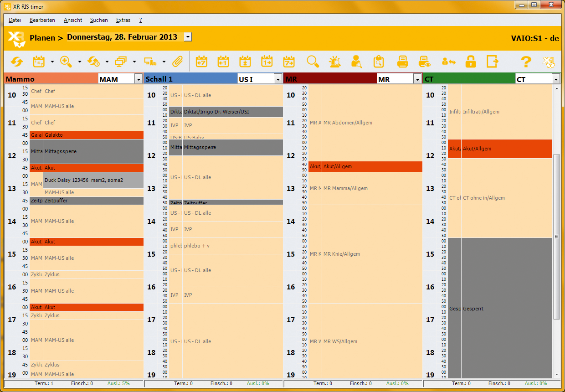Open the Extras menu

123,20
